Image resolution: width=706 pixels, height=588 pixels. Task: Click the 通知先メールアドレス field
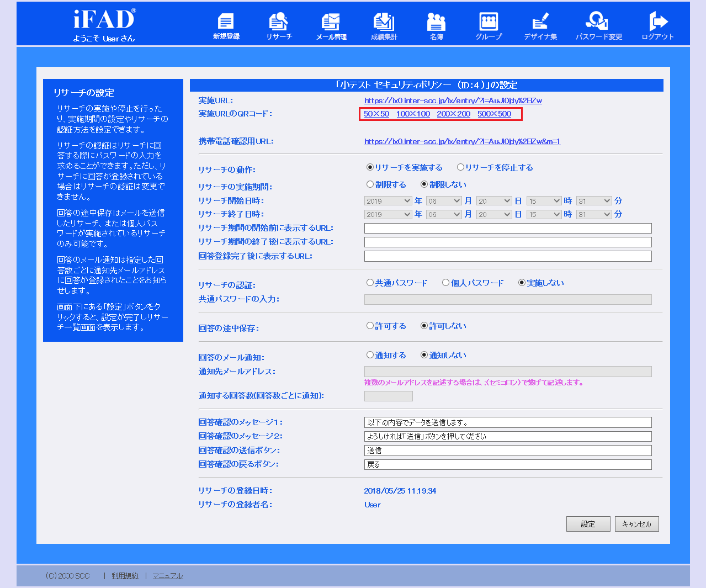(508, 372)
